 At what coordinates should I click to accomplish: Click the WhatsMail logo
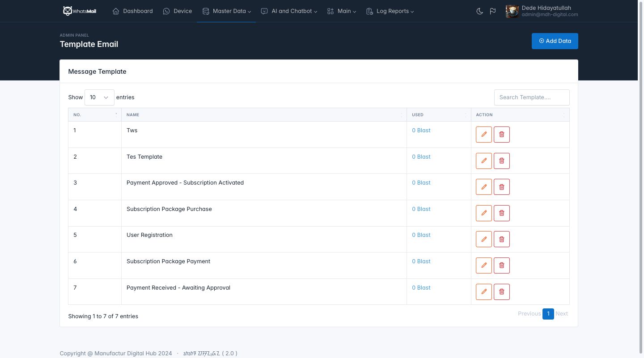[x=80, y=11]
